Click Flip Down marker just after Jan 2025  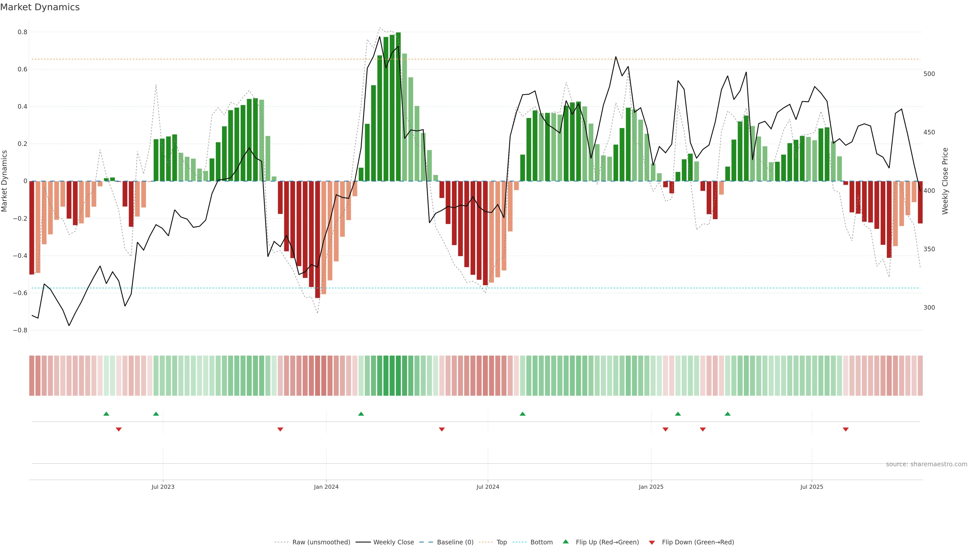click(665, 429)
